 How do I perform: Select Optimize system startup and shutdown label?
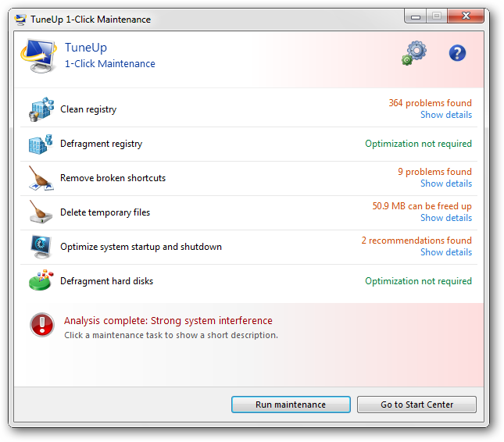coord(141,247)
